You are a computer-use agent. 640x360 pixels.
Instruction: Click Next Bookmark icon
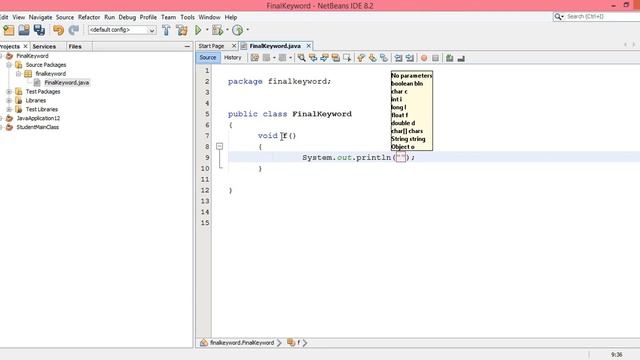372,58
